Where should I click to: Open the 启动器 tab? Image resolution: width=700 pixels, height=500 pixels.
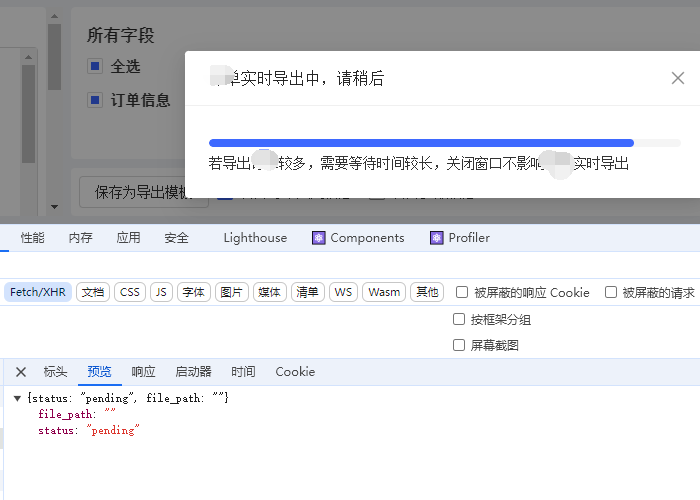[x=193, y=372]
